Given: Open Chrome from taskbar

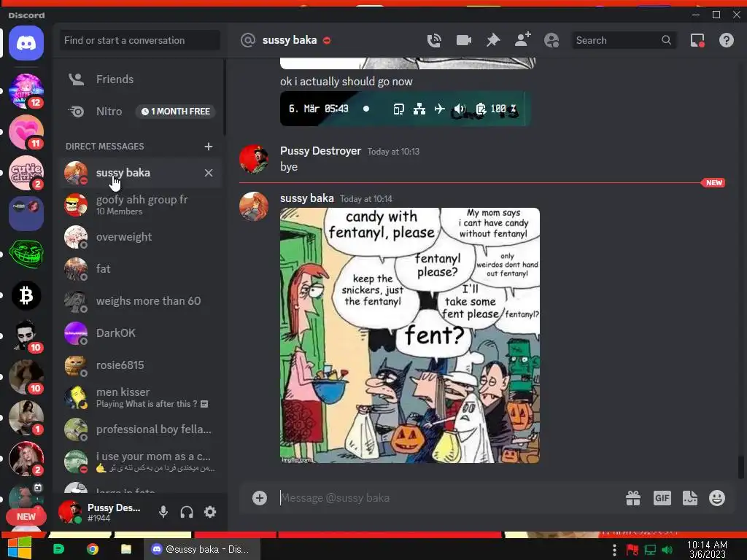Looking at the screenshot, I should click(93, 550).
